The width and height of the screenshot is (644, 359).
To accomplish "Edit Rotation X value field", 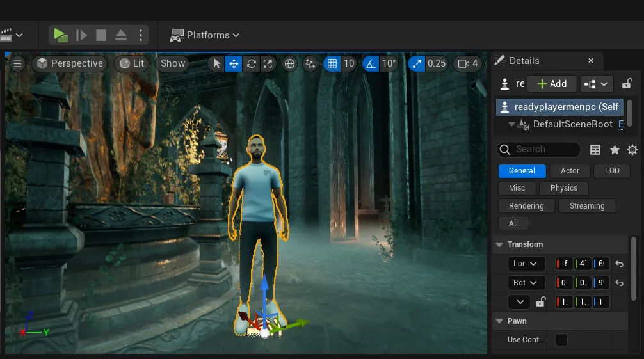I will tap(564, 283).
